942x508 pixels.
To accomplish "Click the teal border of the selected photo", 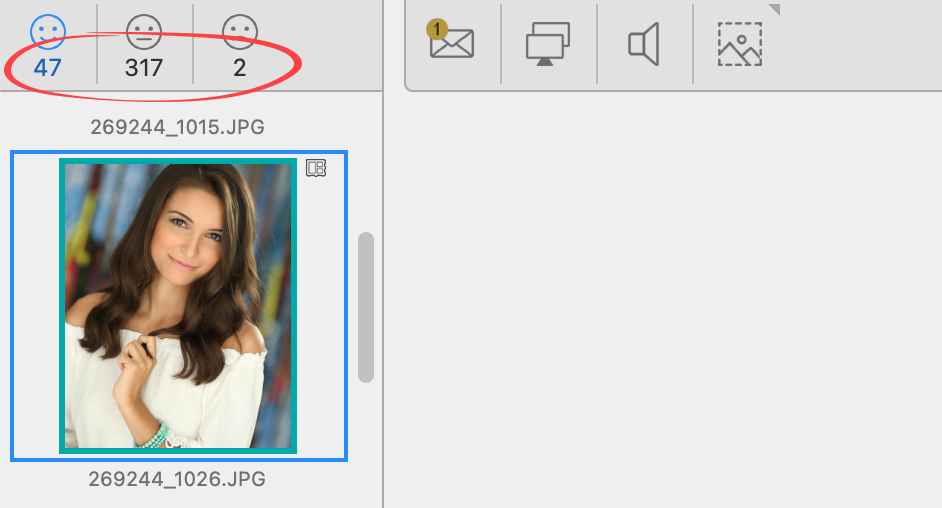I will (62, 305).
